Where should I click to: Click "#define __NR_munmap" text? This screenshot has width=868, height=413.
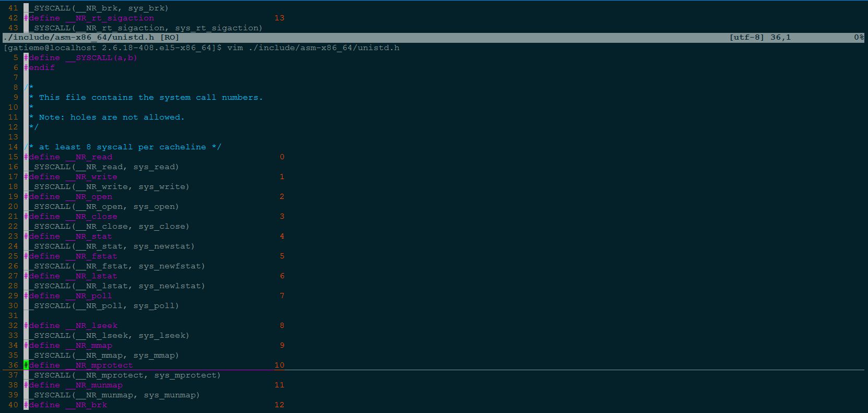click(73, 385)
